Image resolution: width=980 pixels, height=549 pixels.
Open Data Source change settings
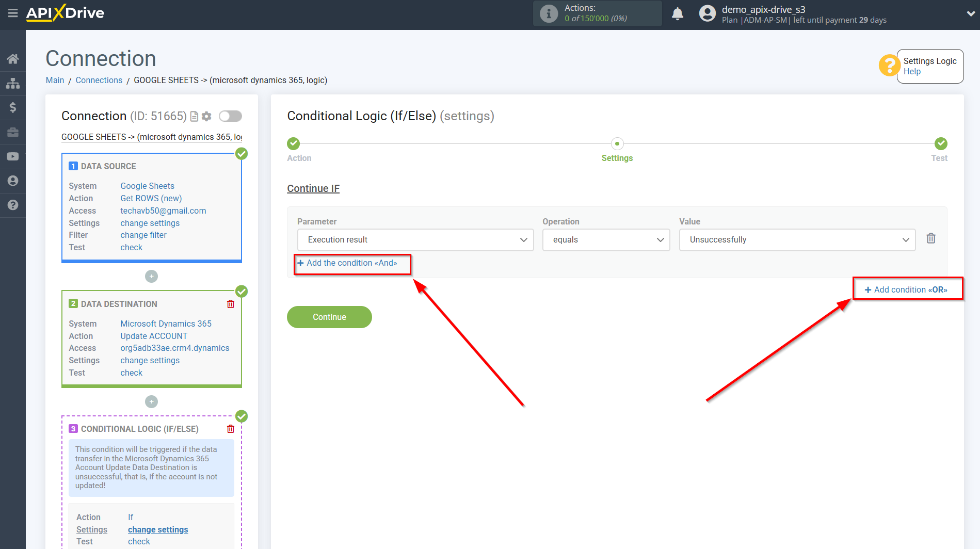tap(150, 223)
